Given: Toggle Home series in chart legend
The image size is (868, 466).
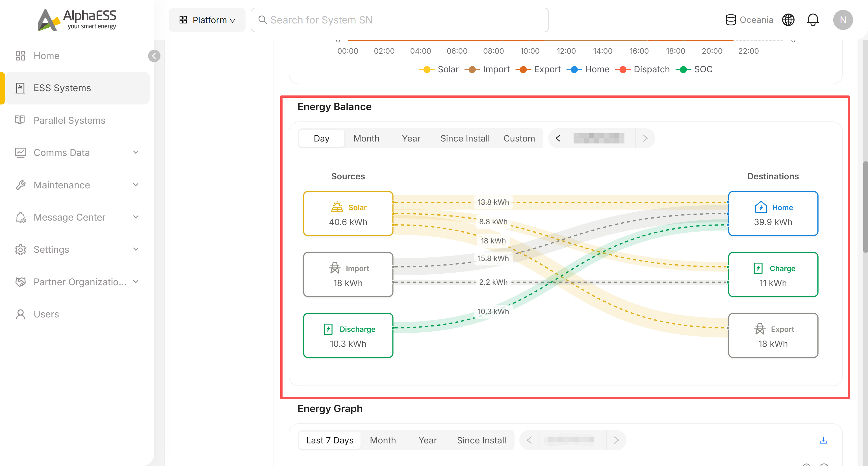Looking at the screenshot, I should click(x=588, y=69).
